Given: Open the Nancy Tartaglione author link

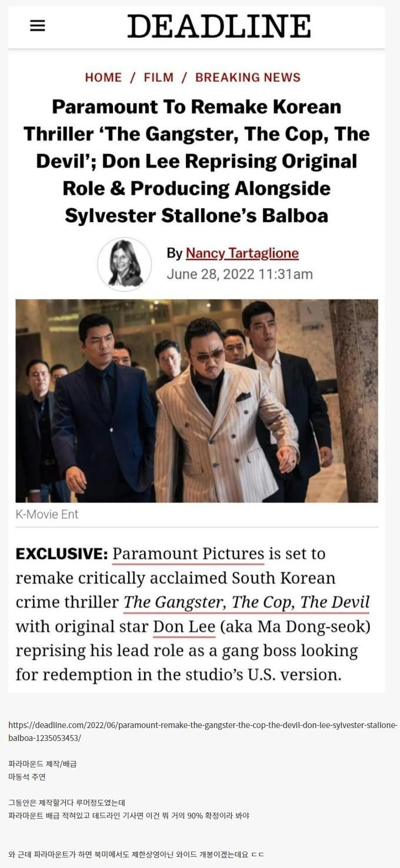Looking at the screenshot, I should [242, 253].
